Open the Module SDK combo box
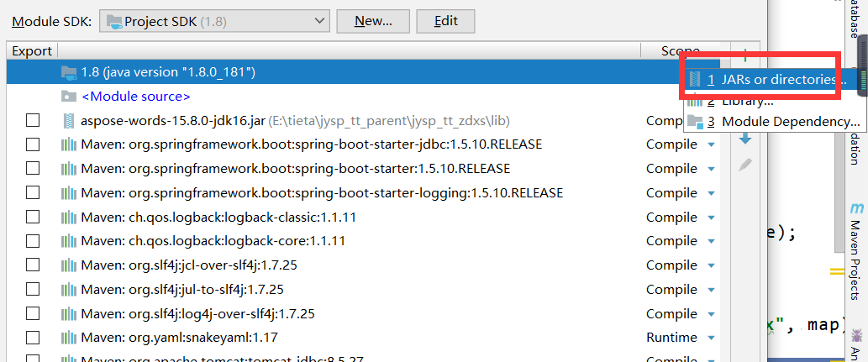868x362 pixels. pyautogui.click(x=214, y=22)
